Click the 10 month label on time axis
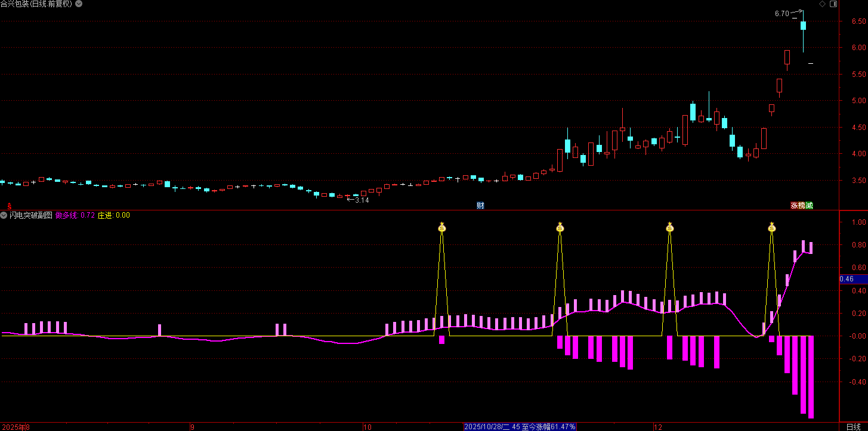This screenshot has height=431, width=868. (367, 427)
